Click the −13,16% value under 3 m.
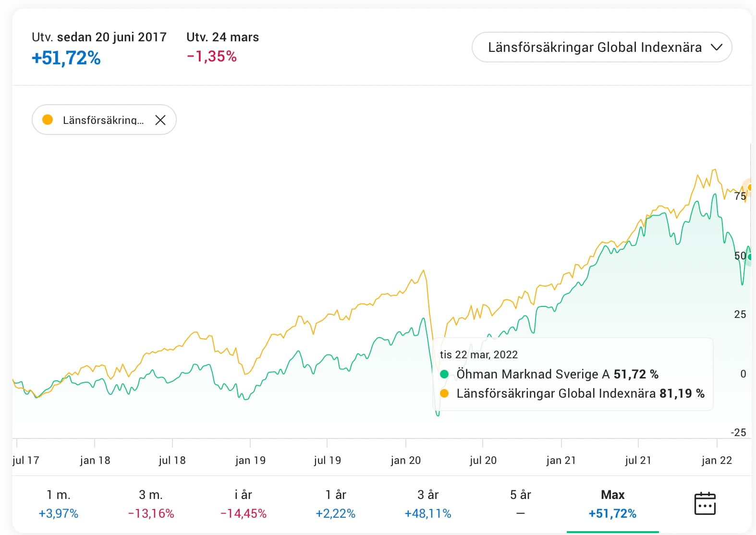This screenshot has height=535, width=756. [151, 513]
